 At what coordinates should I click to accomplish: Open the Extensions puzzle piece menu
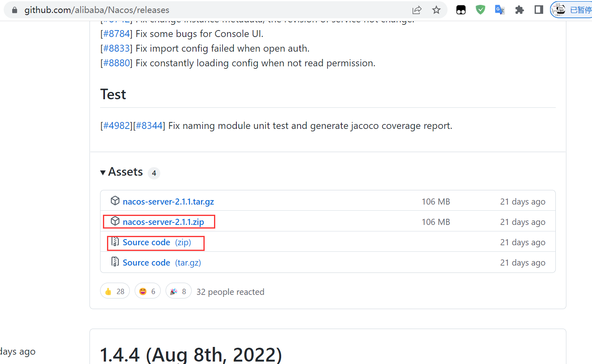click(520, 10)
